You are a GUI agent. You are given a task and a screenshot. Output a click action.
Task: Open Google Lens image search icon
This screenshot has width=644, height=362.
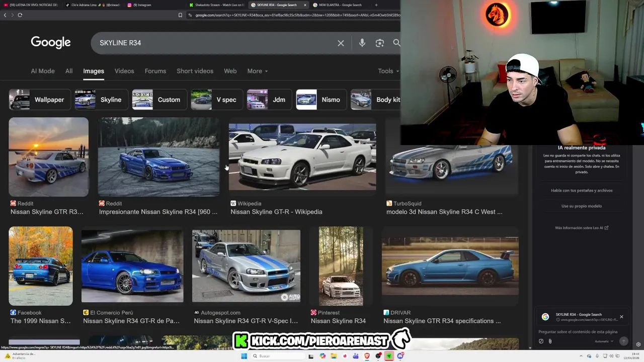[380, 43]
